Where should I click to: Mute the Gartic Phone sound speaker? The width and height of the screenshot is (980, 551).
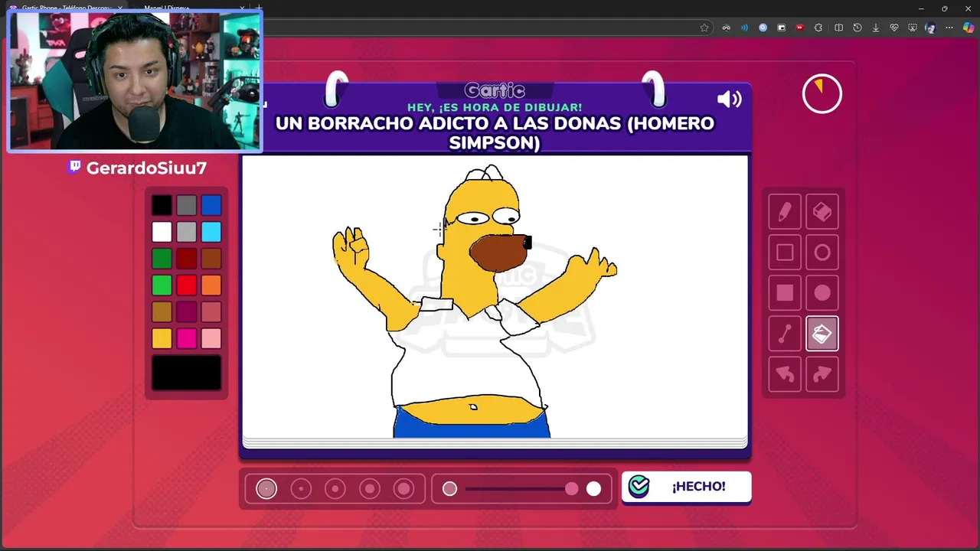tap(729, 99)
